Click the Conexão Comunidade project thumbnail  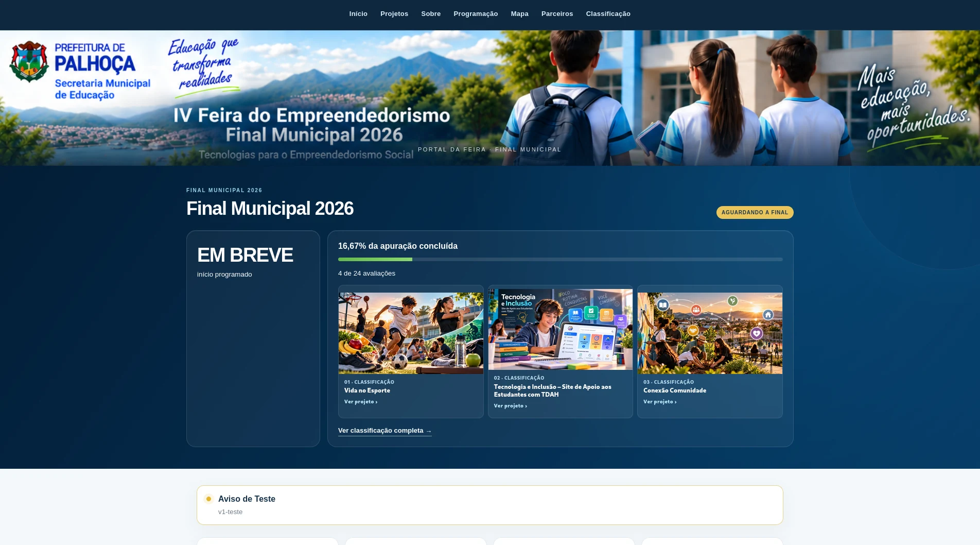pos(710,333)
